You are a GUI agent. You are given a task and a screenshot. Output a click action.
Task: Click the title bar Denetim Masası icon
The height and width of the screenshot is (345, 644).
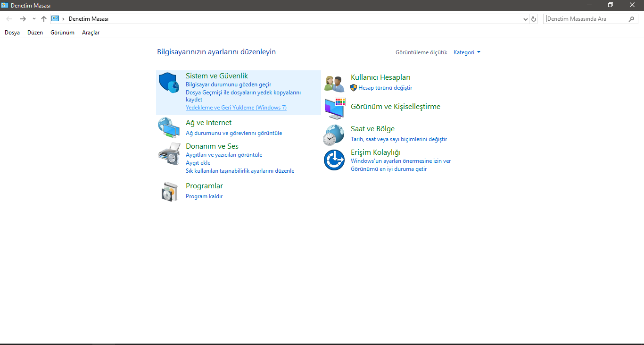coord(5,5)
